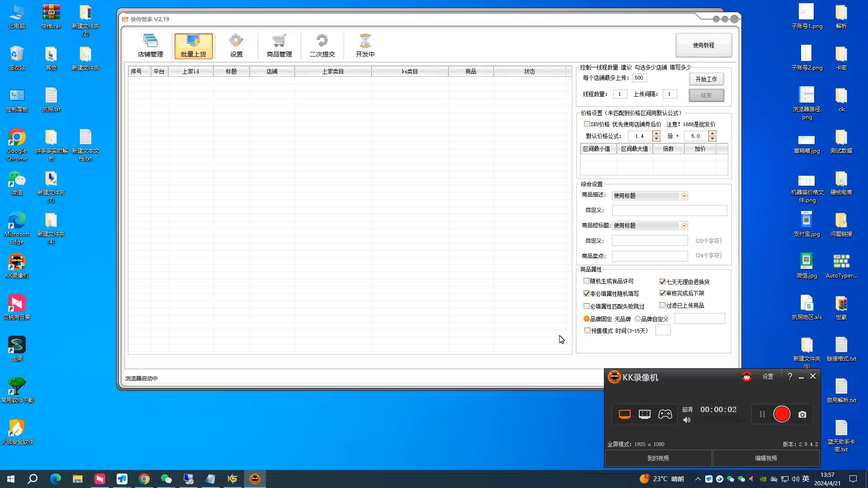Click the 开始工作 button
Viewport: 868px width, 488px height.
pos(706,79)
